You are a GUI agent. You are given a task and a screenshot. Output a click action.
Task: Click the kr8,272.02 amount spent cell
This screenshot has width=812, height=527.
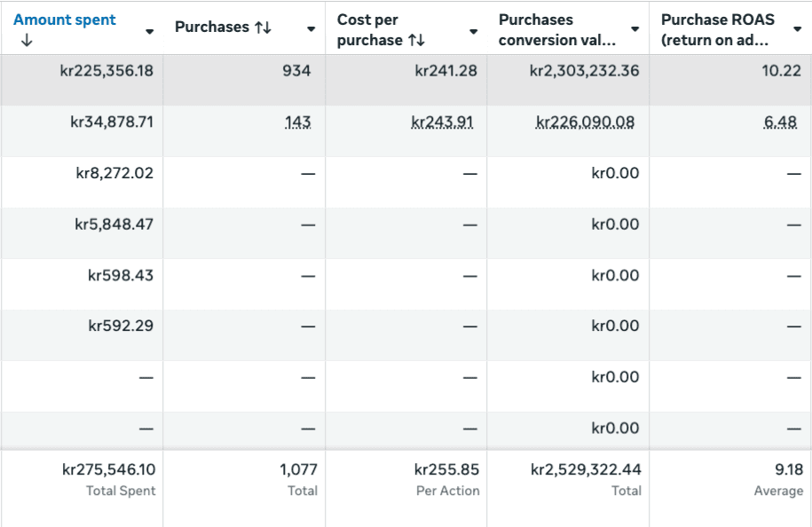(114, 173)
